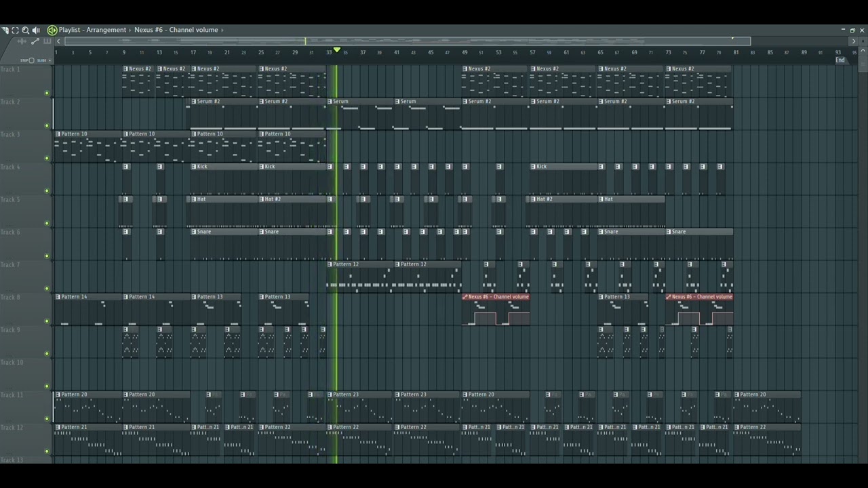Expand the arrow after Playlist - Arrangement
Screen dimensions: 868x488
tap(130, 30)
